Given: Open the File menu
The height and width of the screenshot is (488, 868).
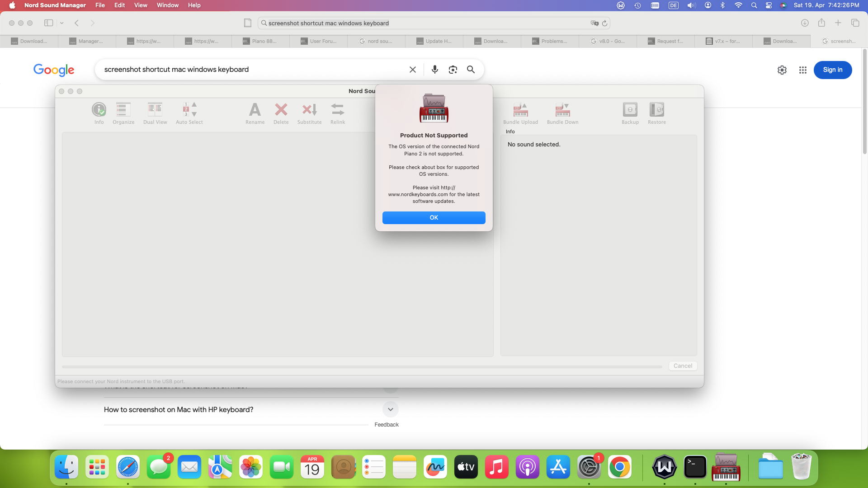Looking at the screenshot, I should 100,5.
